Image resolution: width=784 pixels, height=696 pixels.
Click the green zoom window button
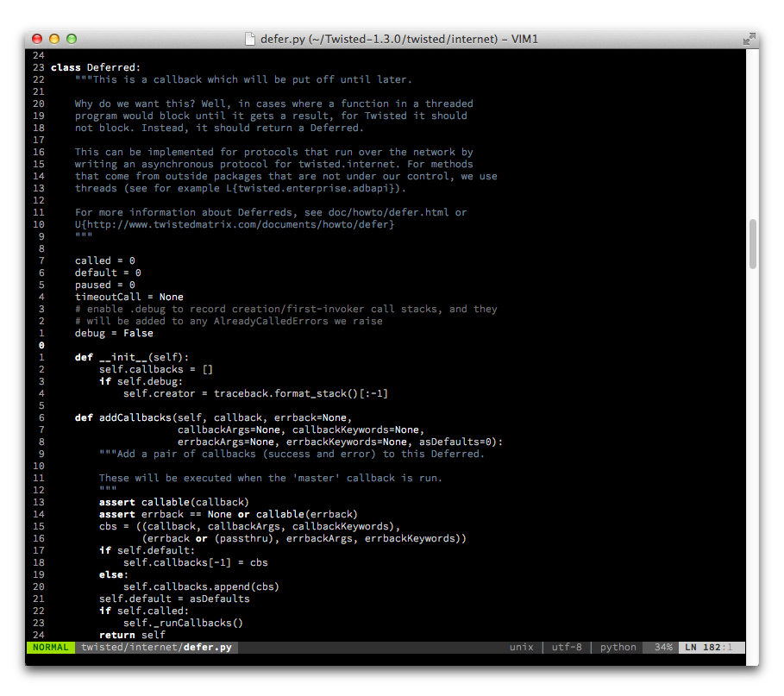tap(72, 39)
